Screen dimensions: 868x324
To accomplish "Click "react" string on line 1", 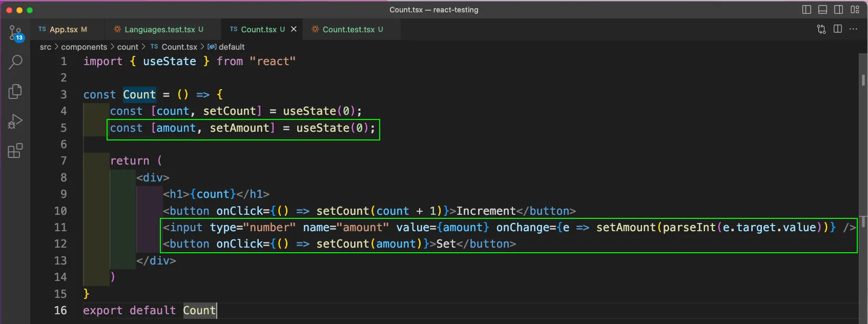I will pyautogui.click(x=273, y=62).
